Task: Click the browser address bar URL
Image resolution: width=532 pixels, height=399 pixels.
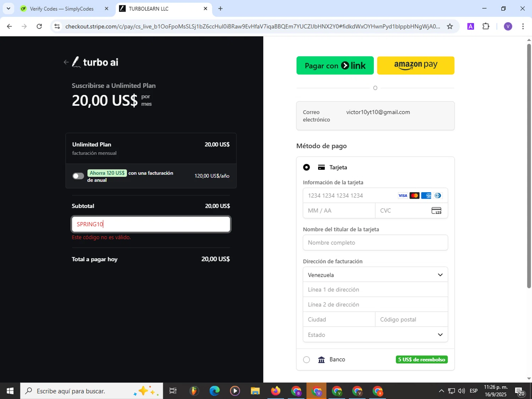Action: [x=253, y=27]
